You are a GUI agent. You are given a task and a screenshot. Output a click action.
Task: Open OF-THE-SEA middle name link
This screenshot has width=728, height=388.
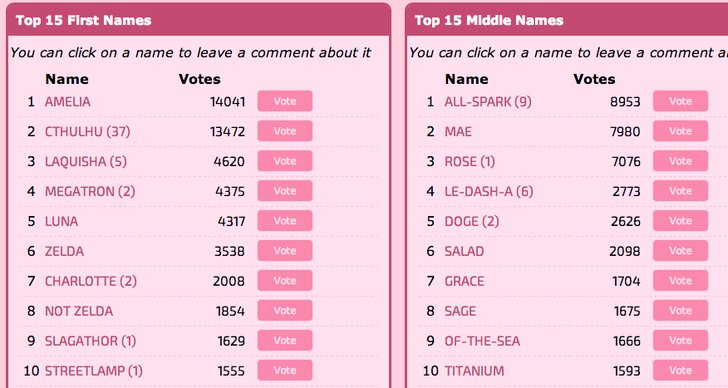pyautogui.click(x=482, y=342)
